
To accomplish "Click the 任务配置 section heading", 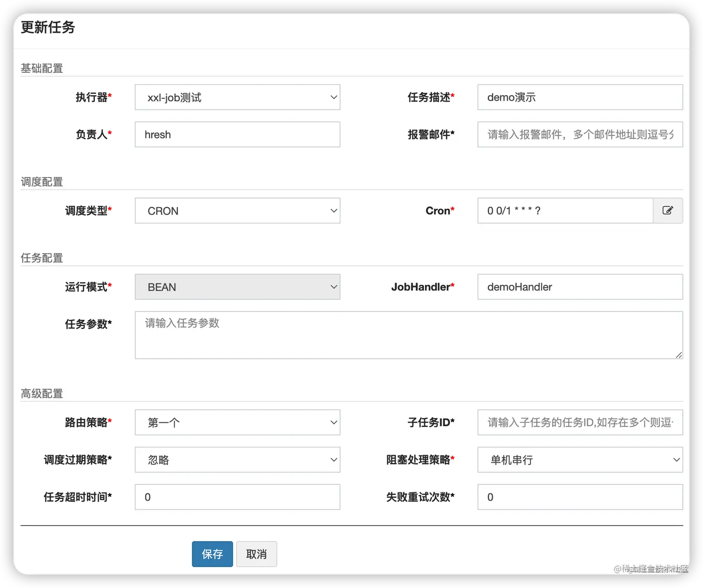I will click(42, 258).
